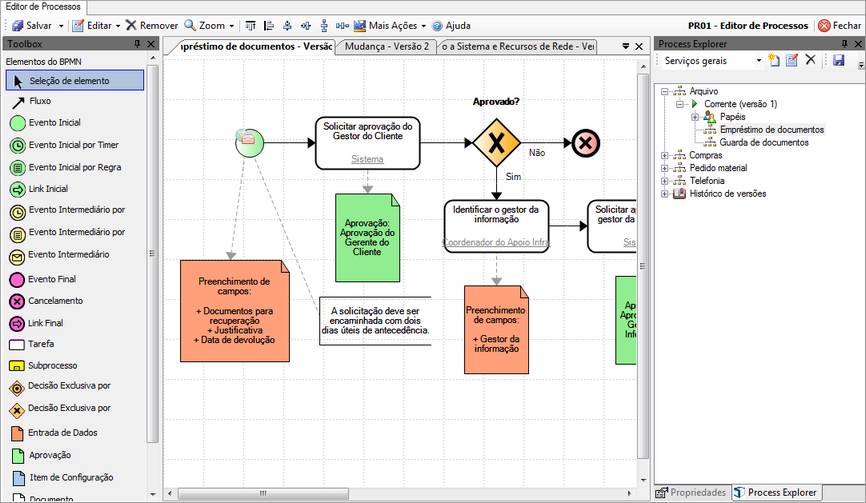Viewport: 866px width, 503px height.
Task: Click the align-left icon in toolbar
Action: (x=268, y=25)
